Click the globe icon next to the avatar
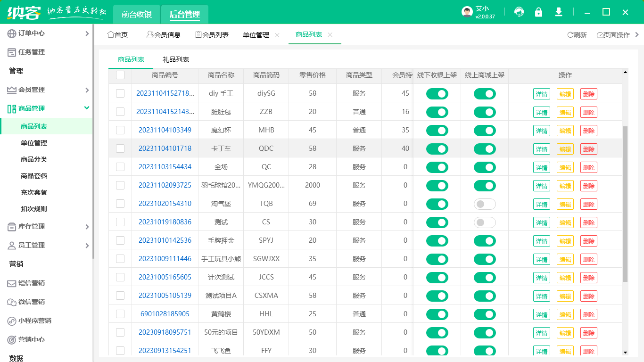This screenshot has height=362, width=644. pos(519,12)
